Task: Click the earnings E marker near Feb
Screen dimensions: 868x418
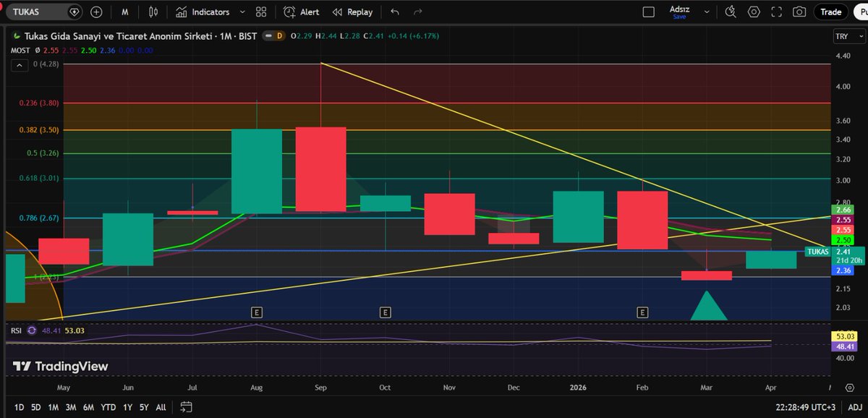Action: coord(642,312)
